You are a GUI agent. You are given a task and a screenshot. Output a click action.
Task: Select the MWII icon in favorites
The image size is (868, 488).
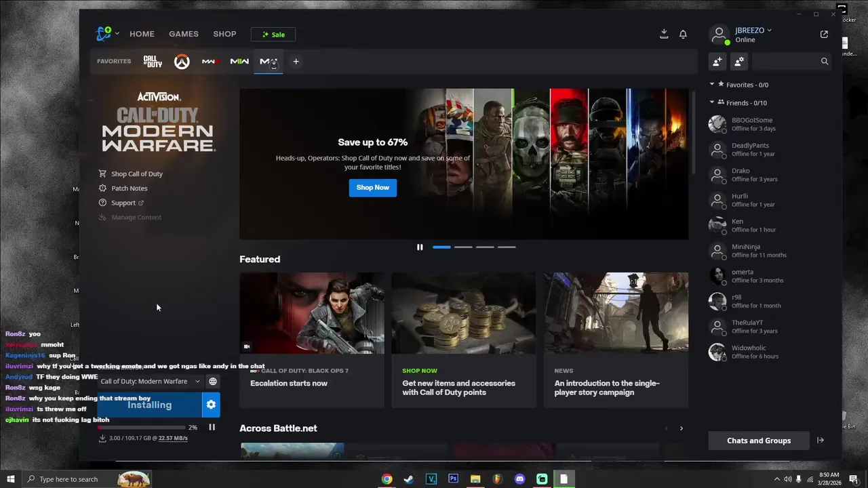(x=239, y=62)
